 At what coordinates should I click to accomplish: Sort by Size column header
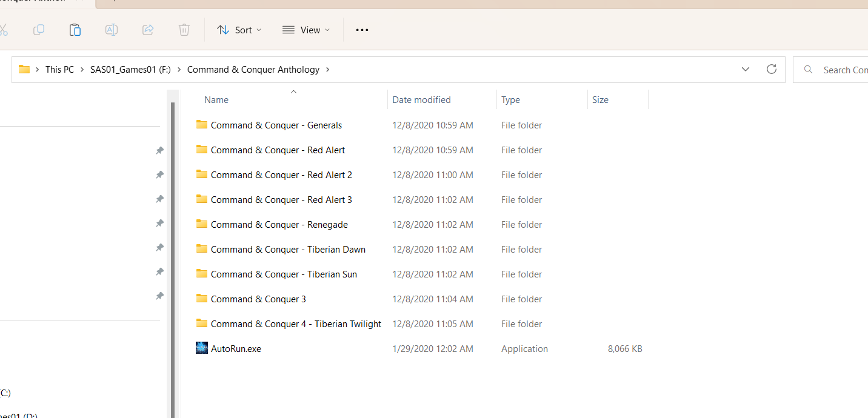(x=600, y=100)
